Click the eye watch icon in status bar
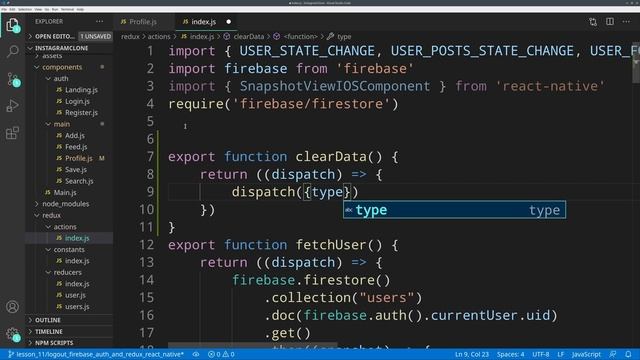Screen dimensions: 640x360 coord(196,354)
